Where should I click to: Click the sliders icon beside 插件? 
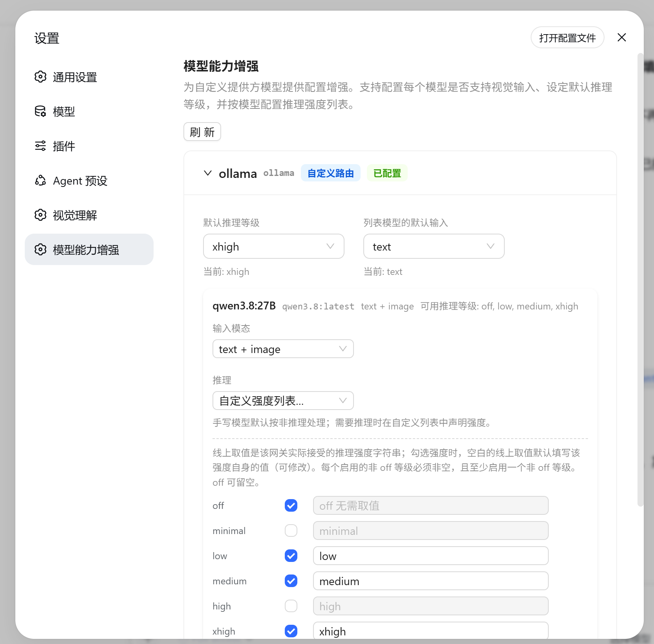40,146
